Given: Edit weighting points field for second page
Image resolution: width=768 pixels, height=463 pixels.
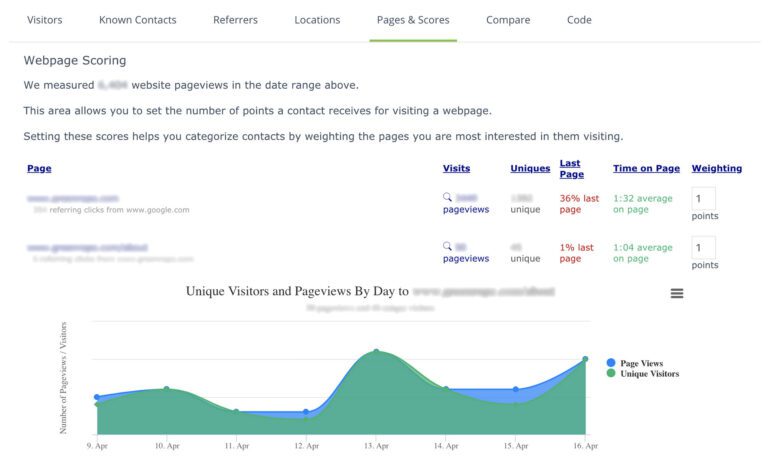Looking at the screenshot, I should [703, 247].
